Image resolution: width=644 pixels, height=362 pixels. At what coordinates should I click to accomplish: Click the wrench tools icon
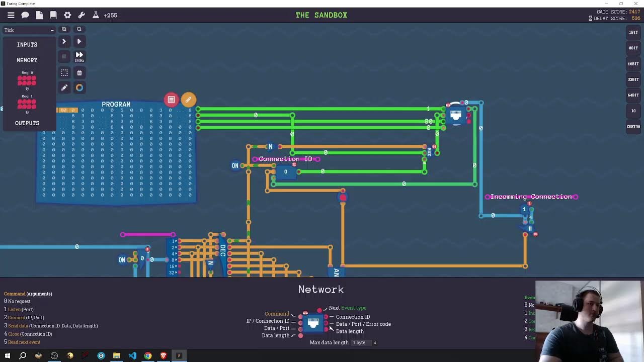[82, 15]
